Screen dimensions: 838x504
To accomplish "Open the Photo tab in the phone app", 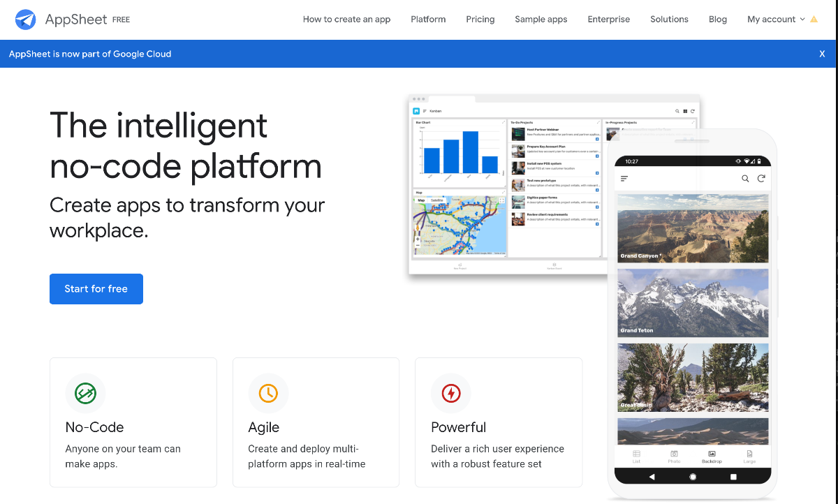I will click(674, 457).
